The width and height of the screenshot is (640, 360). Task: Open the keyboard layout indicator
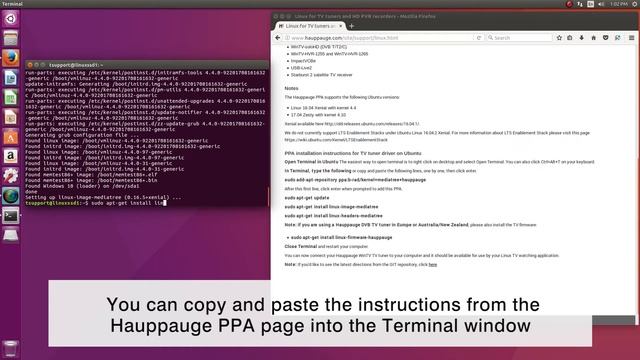click(x=591, y=4)
